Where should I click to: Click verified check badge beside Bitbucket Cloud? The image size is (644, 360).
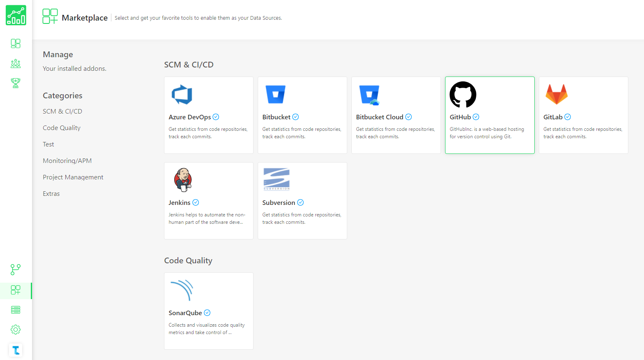point(409,117)
